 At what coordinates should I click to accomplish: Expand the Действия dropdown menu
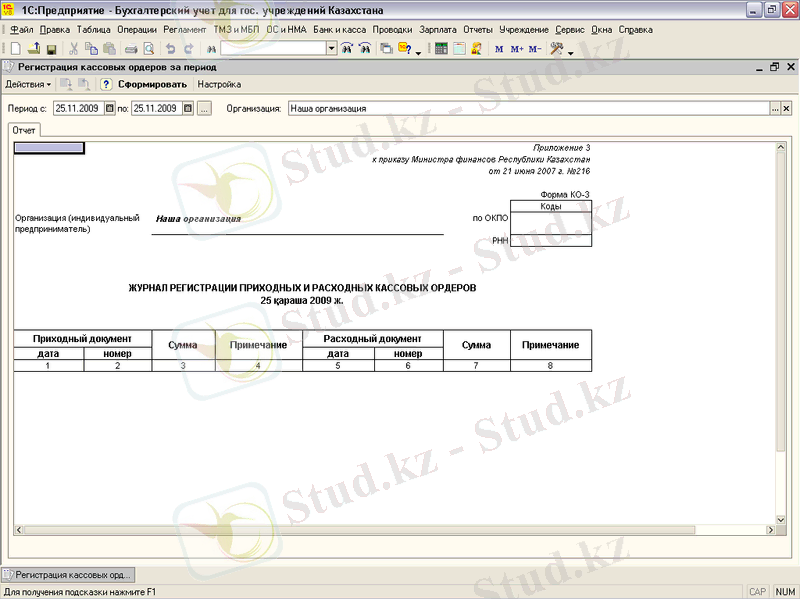coord(28,85)
